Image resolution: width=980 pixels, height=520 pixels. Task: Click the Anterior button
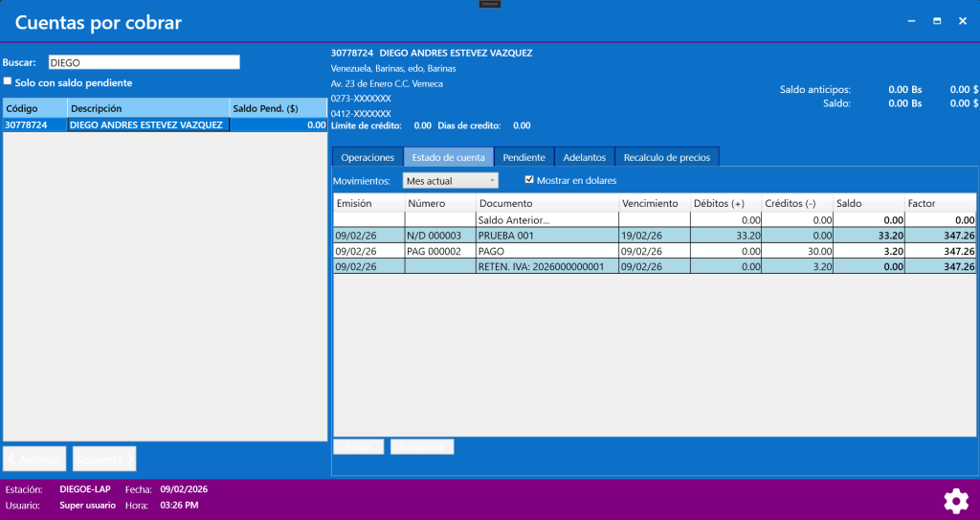pyautogui.click(x=35, y=460)
